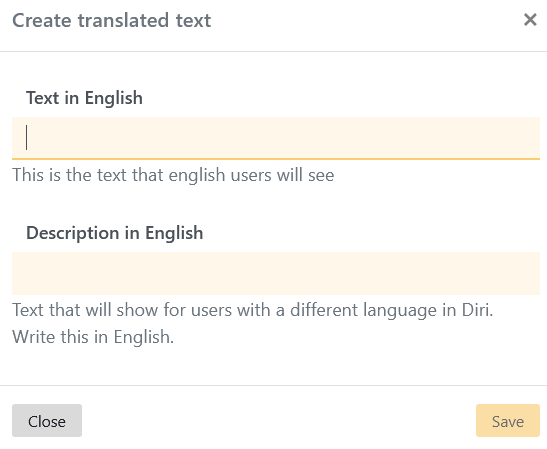This screenshot has height=449, width=547.
Task: Click the gray Close button
Action: [47, 421]
